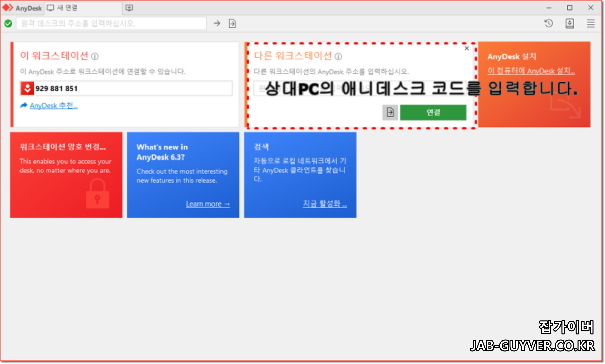Click the green connection status icon
605x364 pixels.
[8, 24]
